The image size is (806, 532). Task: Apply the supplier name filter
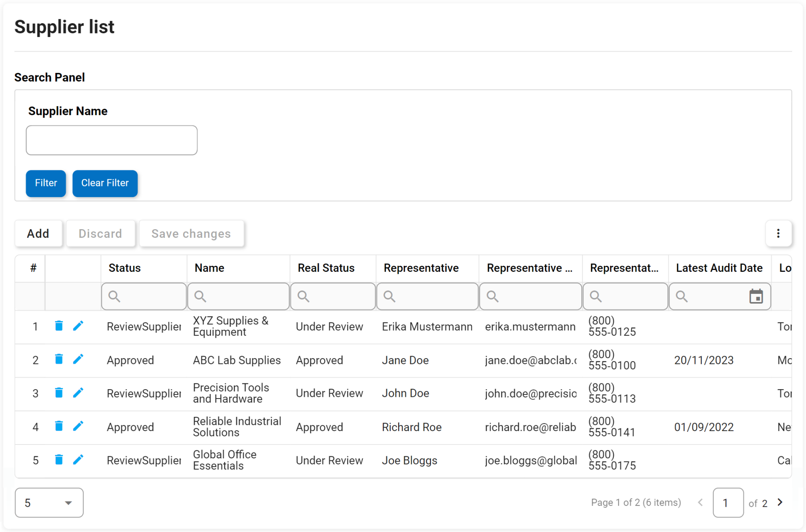(x=46, y=183)
